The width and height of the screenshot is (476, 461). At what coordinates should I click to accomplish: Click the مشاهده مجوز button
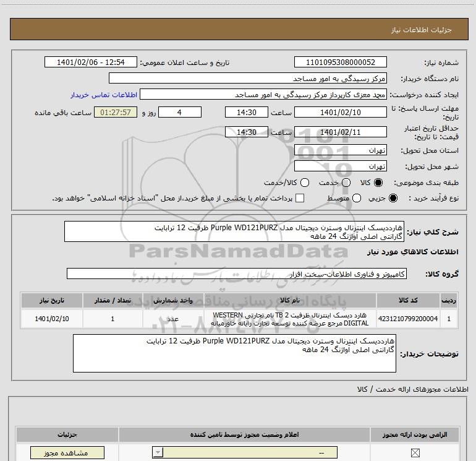click(67, 453)
